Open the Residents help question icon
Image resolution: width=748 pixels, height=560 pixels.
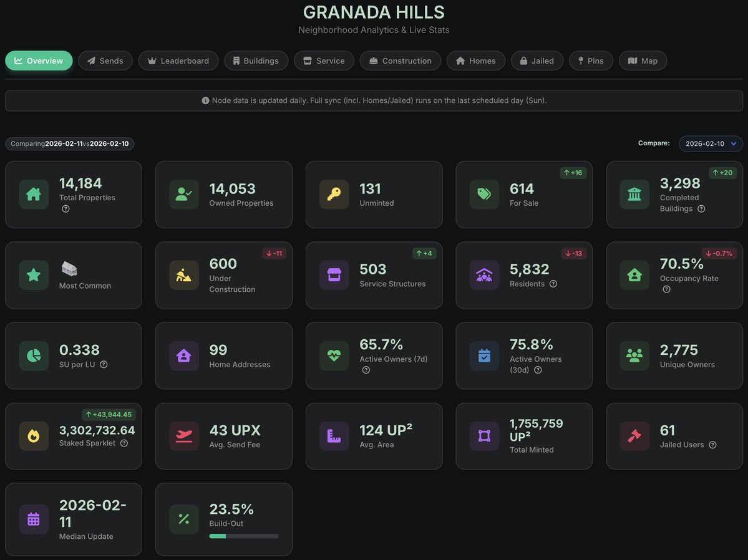553,284
